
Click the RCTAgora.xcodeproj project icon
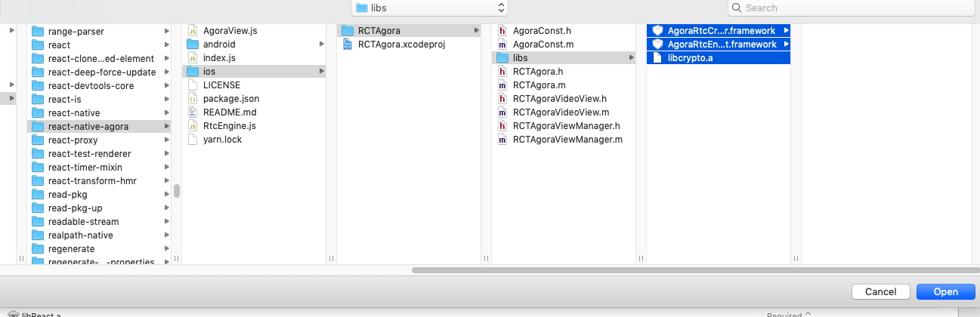(x=348, y=45)
